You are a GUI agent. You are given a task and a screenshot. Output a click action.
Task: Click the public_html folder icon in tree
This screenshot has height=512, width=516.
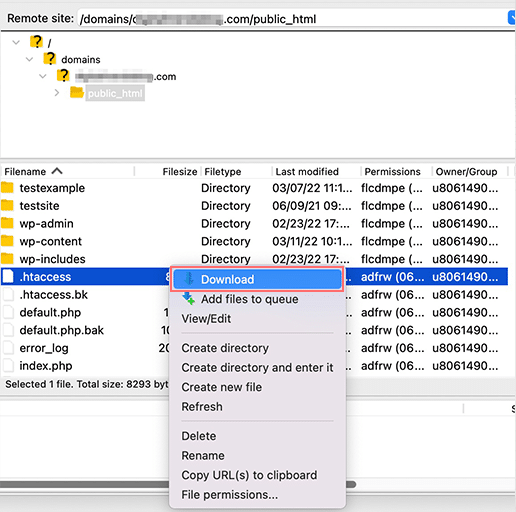click(77, 92)
